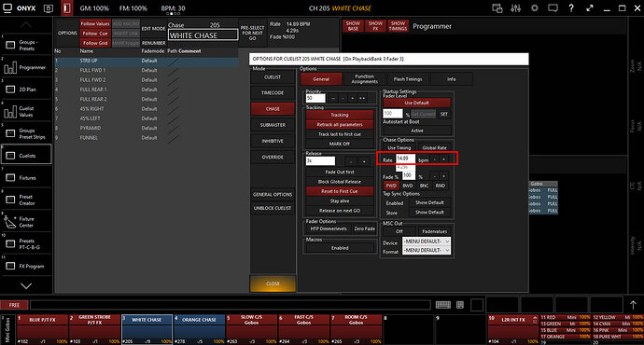Switch to Info tab
The width and height of the screenshot is (644, 345).
pos(452,79)
